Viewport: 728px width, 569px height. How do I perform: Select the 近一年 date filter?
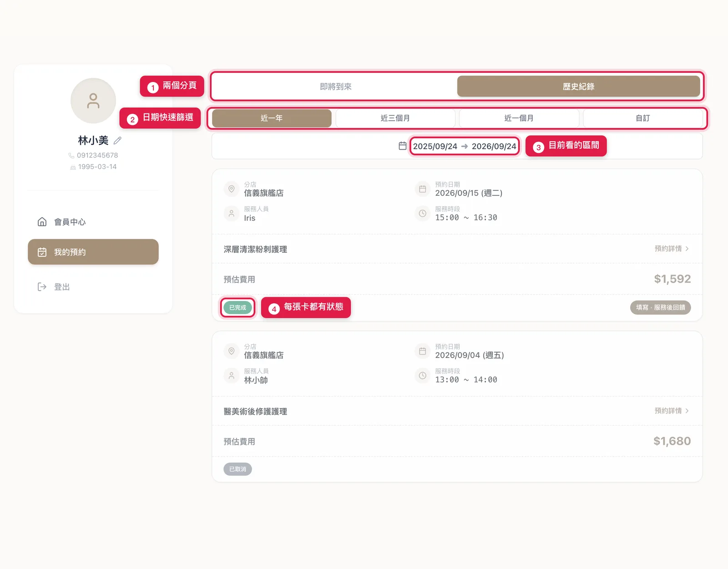click(x=272, y=118)
